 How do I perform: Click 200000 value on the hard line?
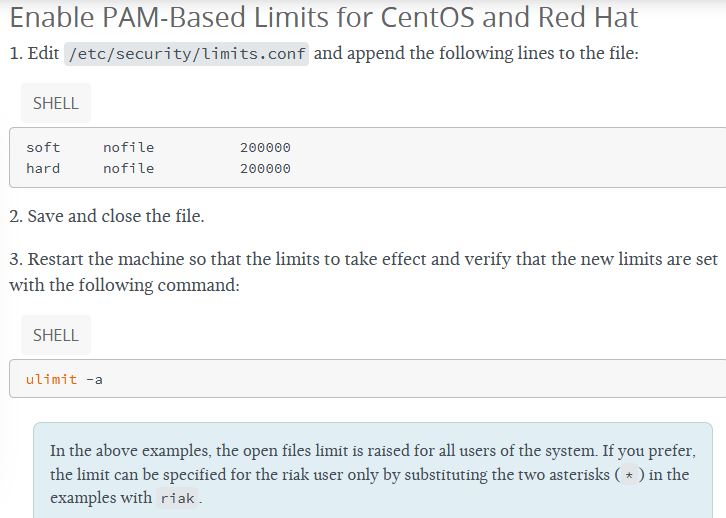(265, 168)
